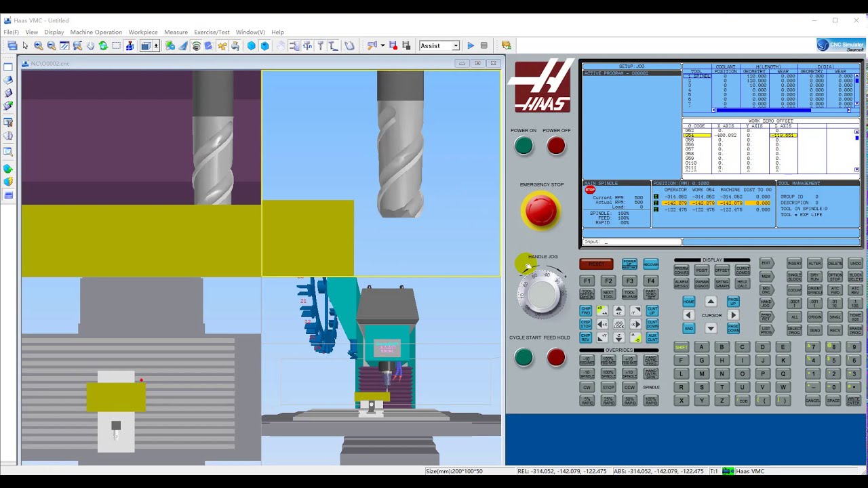Click the HAND JOG mode key
Image resolution: width=868 pixels, height=488 pixels.
(x=766, y=304)
